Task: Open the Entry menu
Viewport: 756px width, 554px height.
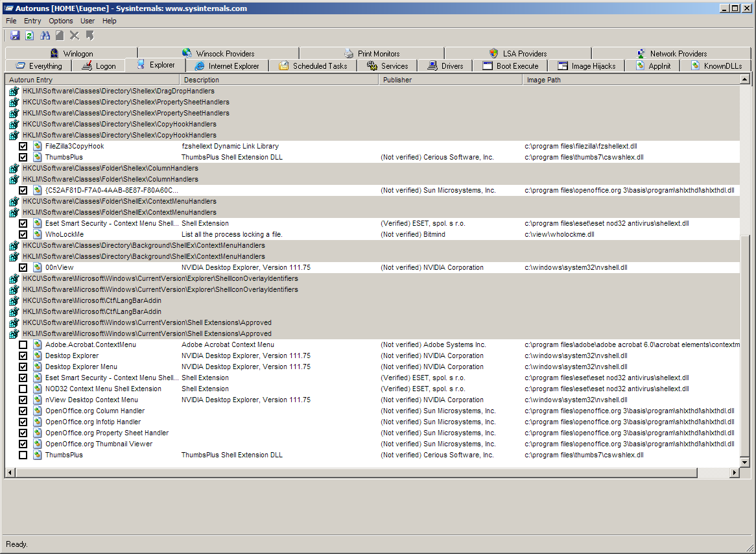Action: [x=32, y=21]
